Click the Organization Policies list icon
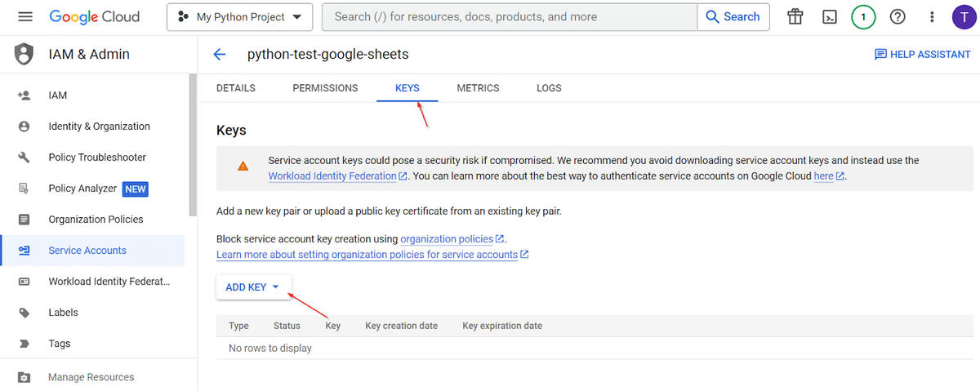 24,220
